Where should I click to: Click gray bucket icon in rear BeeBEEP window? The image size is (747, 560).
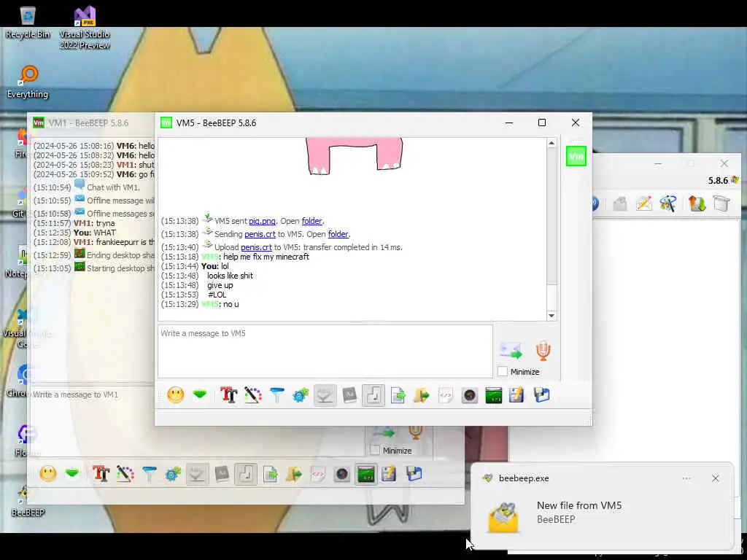coord(721,204)
